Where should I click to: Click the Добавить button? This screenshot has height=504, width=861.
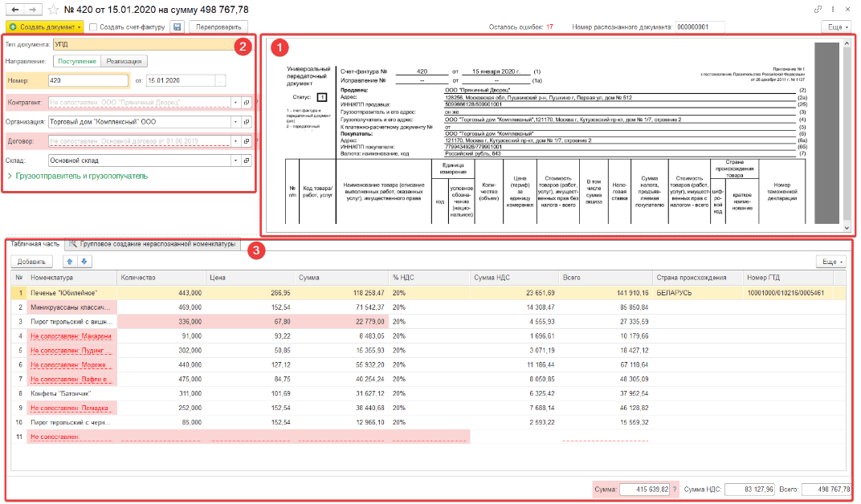(31, 261)
